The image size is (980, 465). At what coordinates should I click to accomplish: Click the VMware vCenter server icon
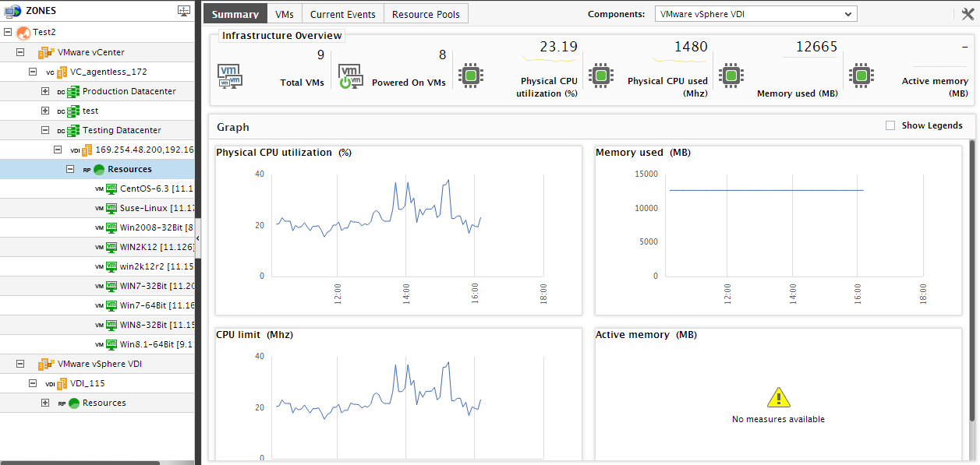point(46,52)
